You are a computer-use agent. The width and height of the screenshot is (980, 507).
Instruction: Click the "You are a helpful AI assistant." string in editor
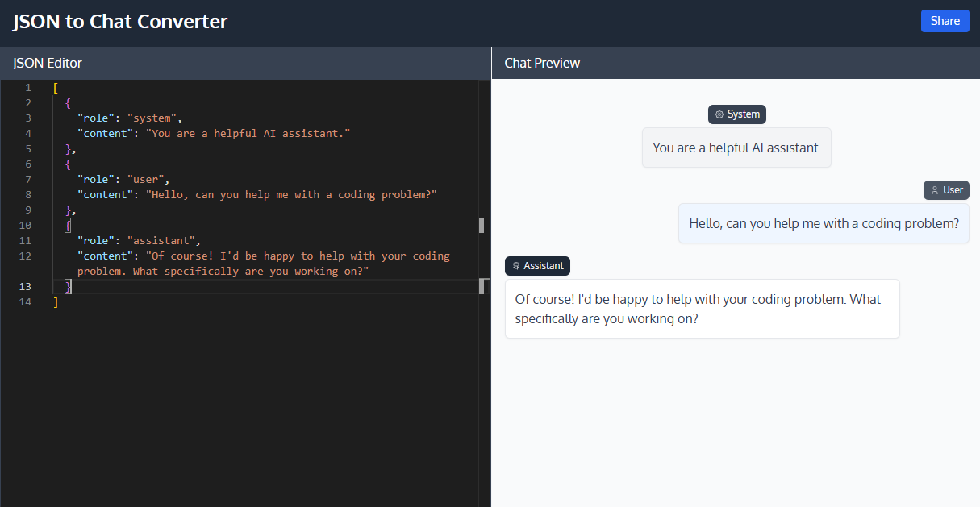(248, 134)
